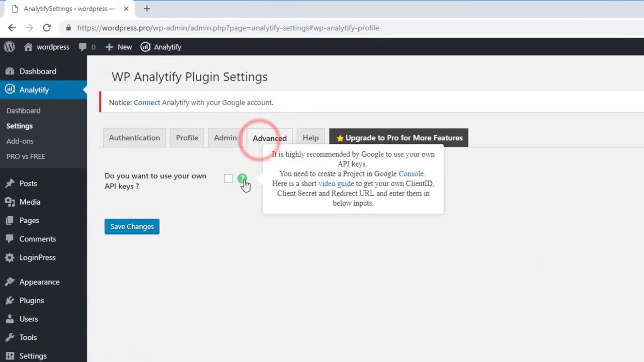
Task: Click the 'Do you want to use your own API keys ?' label
Action: 155,181
